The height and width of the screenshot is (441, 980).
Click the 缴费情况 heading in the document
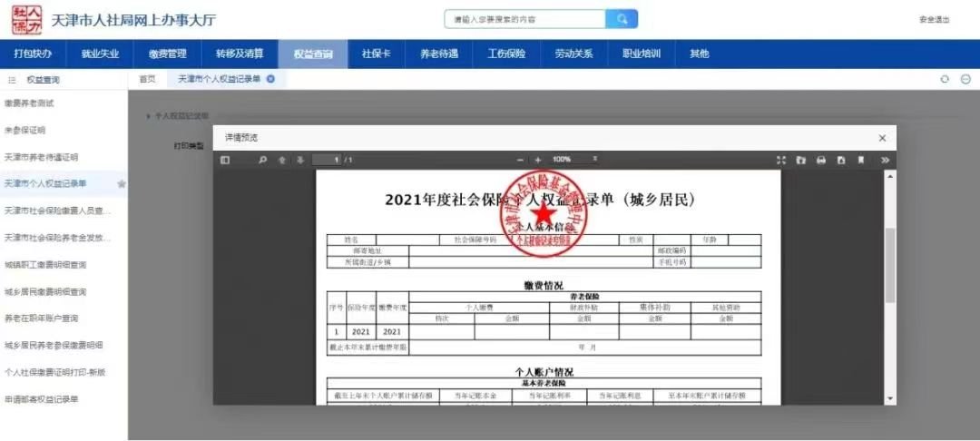coord(544,286)
